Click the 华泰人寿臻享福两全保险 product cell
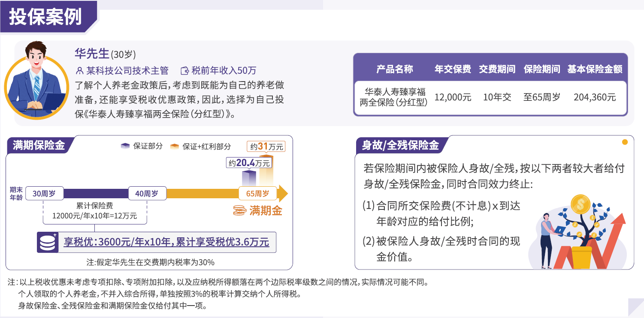644x318 pixels. (393, 97)
